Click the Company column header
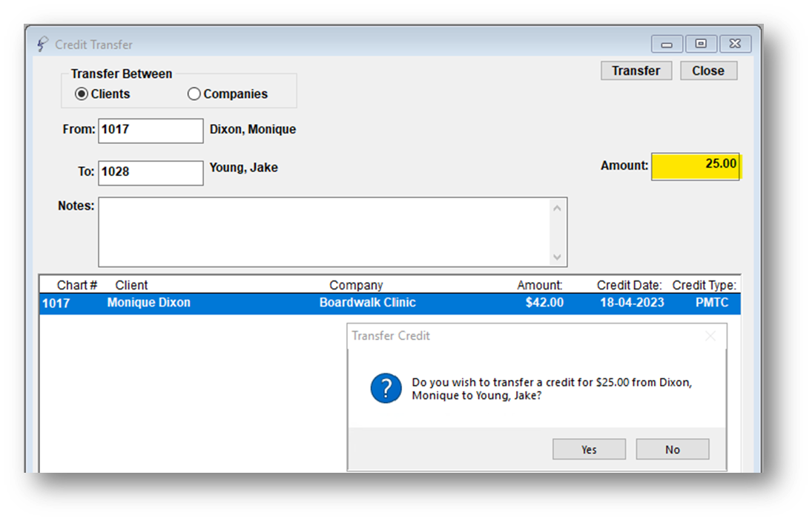Viewport: 812px width, 521px height. (356, 285)
